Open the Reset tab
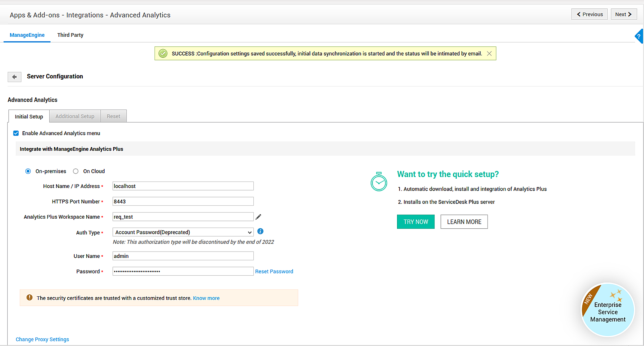Viewport: 644px width, 346px height. (x=113, y=116)
